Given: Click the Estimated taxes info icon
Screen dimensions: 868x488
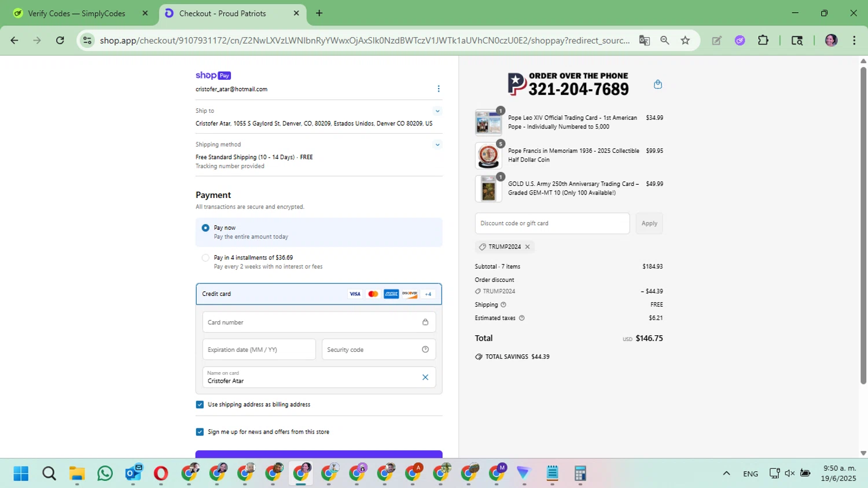Looking at the screenshot, I should (522, 318).
